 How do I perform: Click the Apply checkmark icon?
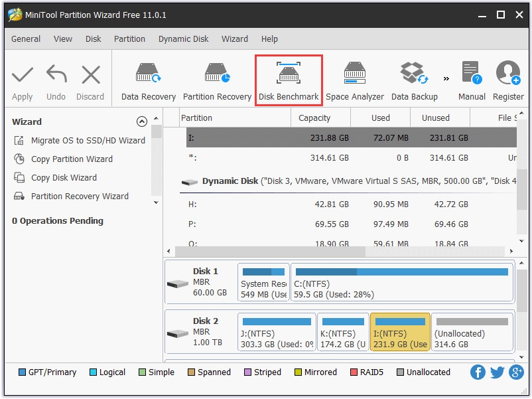click(x=22, y=73)
